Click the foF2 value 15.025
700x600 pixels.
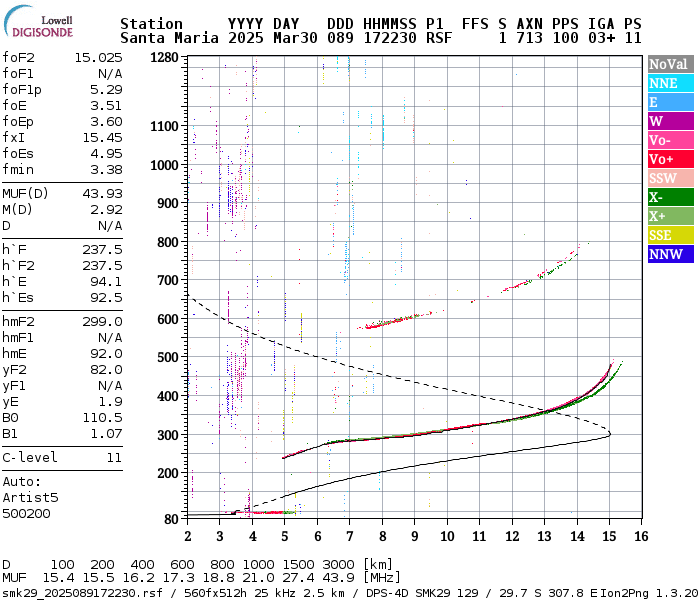point(98,58)
